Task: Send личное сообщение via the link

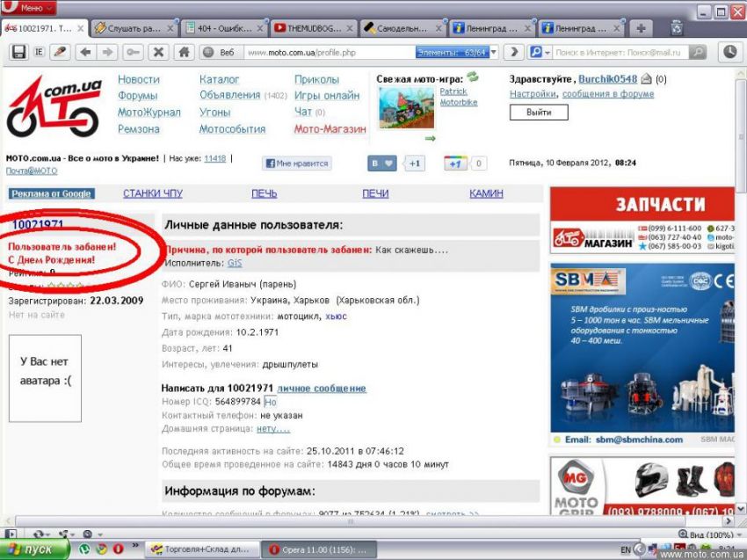Action: 322,389
